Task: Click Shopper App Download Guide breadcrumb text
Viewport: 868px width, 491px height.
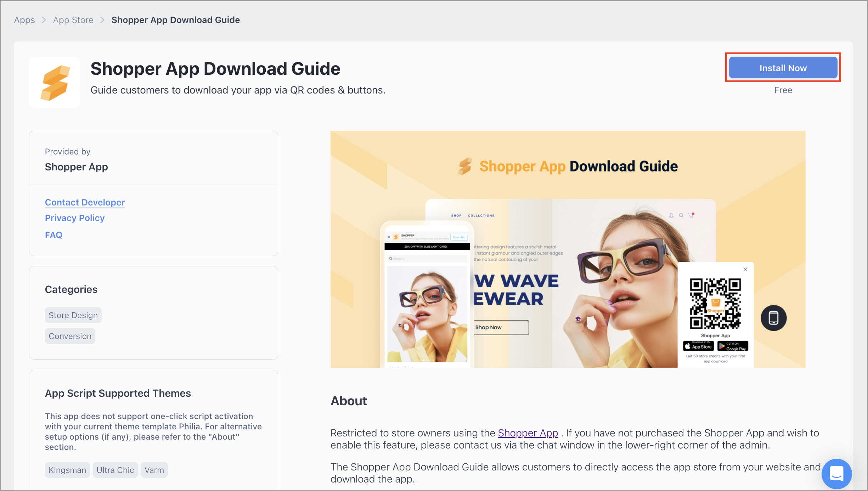Action: pos(176,20)
